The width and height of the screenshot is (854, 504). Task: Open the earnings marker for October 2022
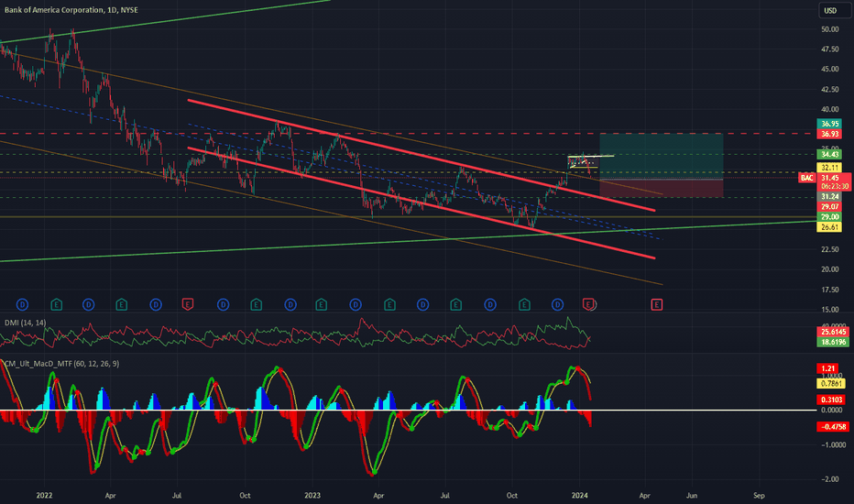tap(256, 304)
